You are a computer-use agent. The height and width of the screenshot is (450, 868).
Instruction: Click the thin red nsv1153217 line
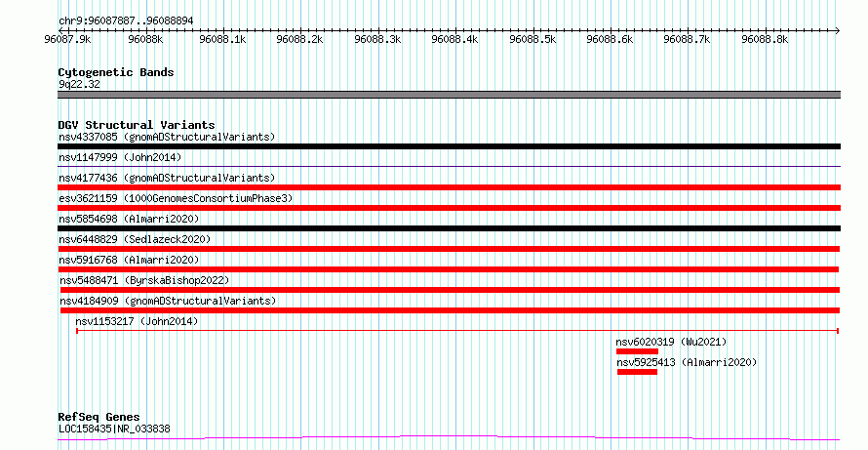coord(457,331)
